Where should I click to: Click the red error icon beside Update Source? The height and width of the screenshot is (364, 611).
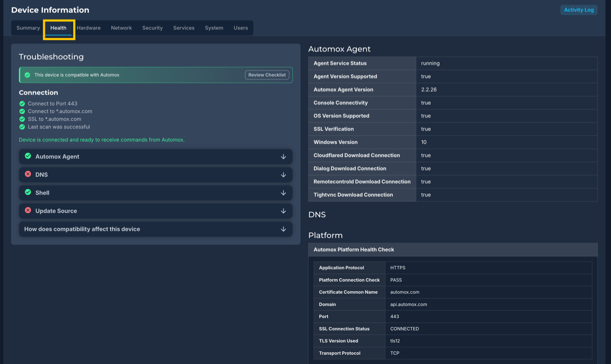coord(28,210)
